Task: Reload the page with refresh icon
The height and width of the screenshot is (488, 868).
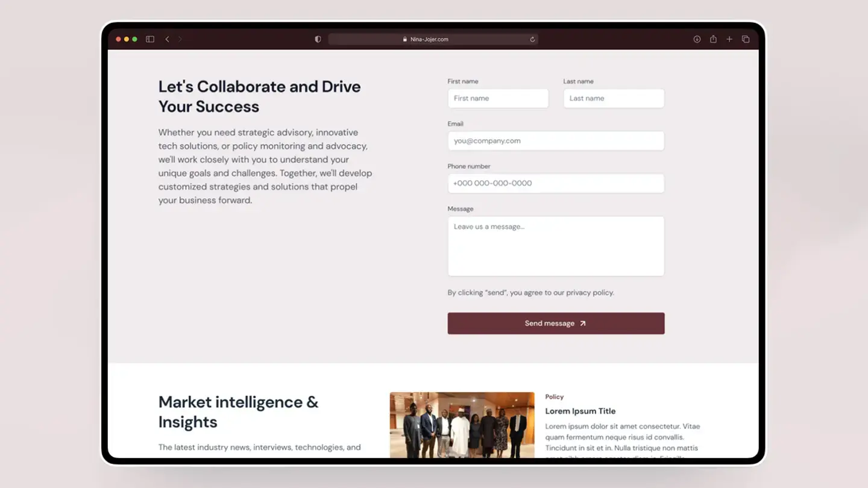Action: click(x=532, y=39)
